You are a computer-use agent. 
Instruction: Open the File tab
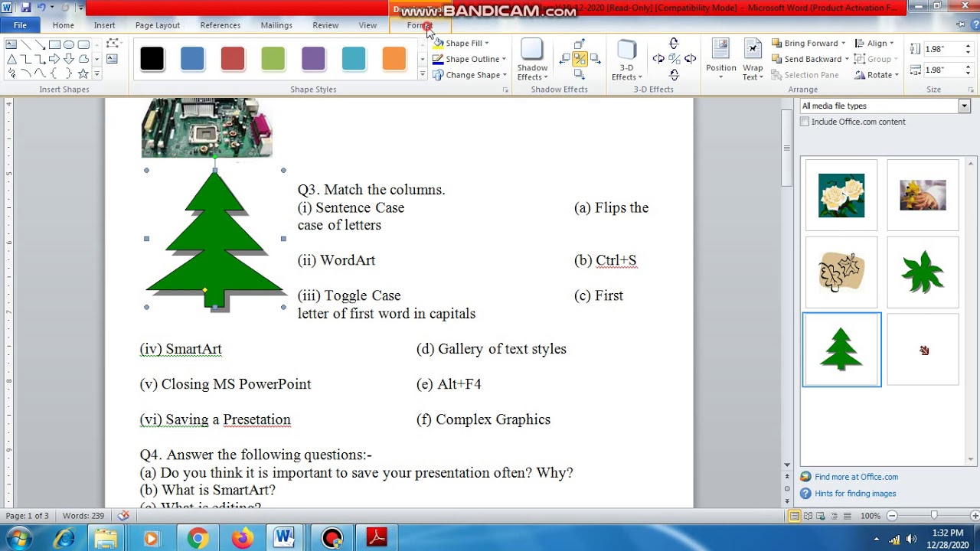20,25
